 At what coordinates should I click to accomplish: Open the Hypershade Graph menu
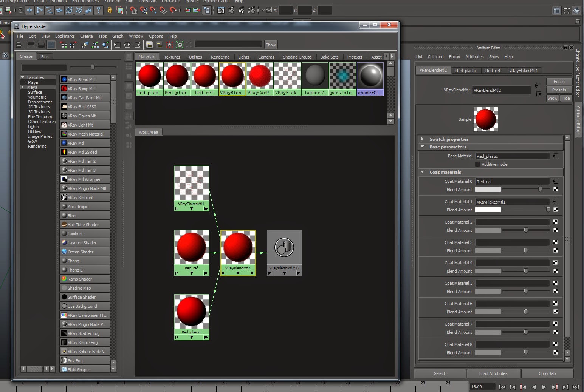tap(118, 36)
